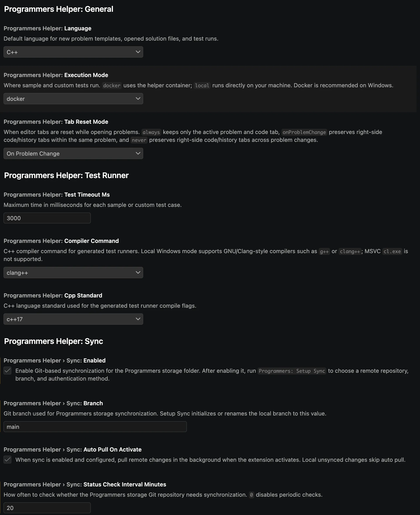Click chevron arrow on On Problem Change selector
Screen dimensions: 420x515
138,154
